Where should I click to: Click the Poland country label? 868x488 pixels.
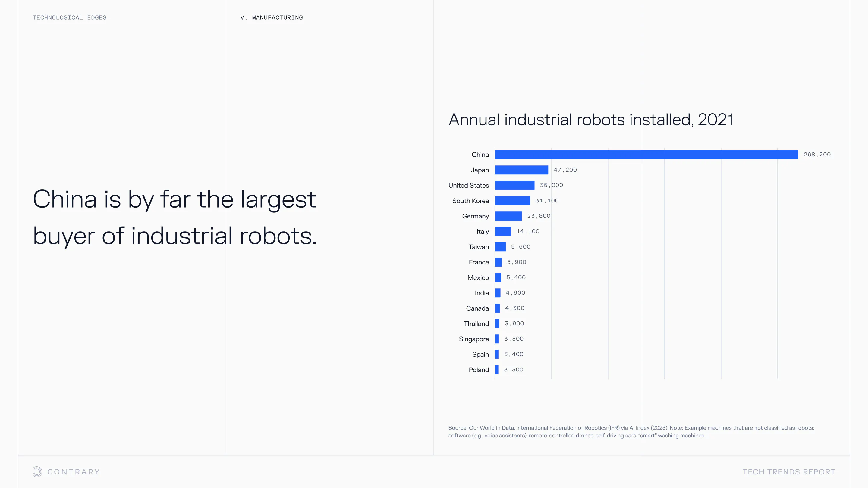pyautogui.click(x=479, y=370)
